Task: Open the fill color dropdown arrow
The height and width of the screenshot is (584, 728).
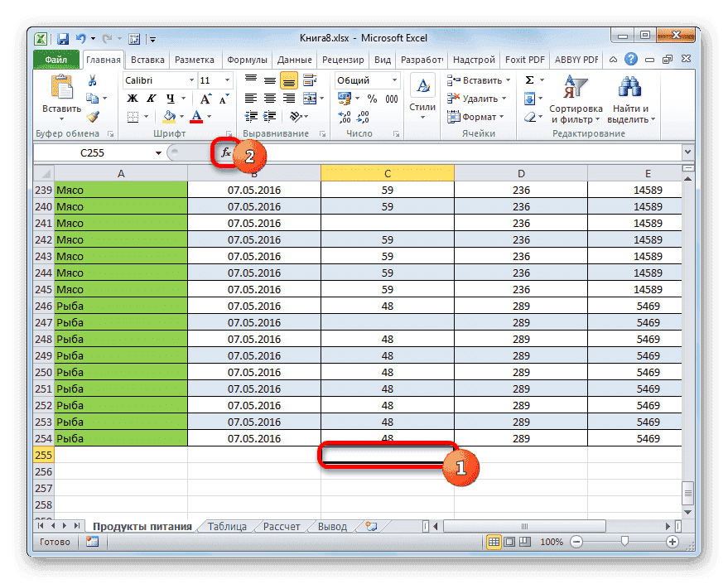Action: [x=182, y=115]
